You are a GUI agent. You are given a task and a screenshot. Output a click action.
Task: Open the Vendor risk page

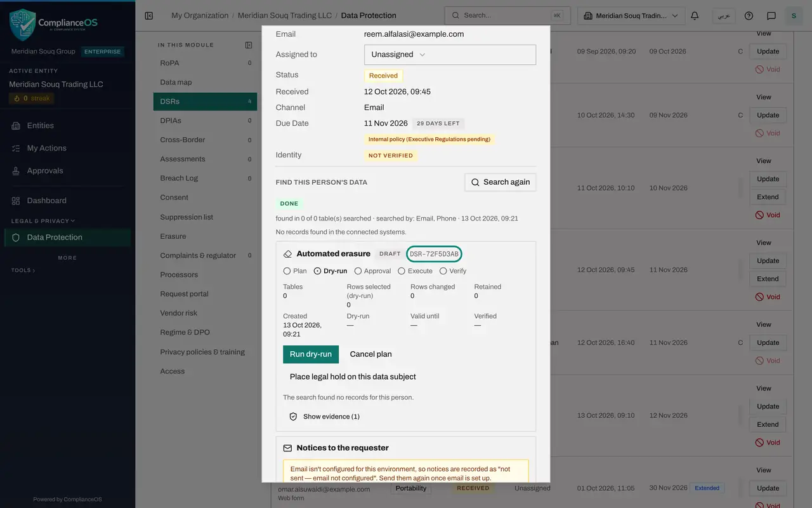coord(205,313)
